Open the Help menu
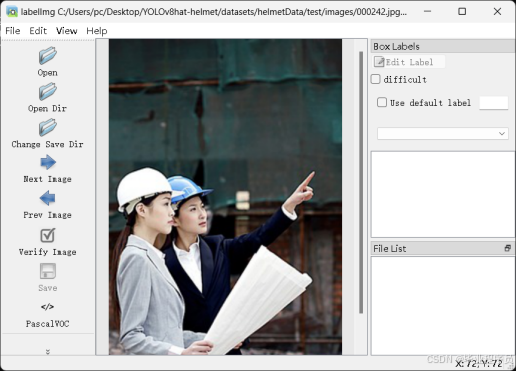 coord(97,31)
